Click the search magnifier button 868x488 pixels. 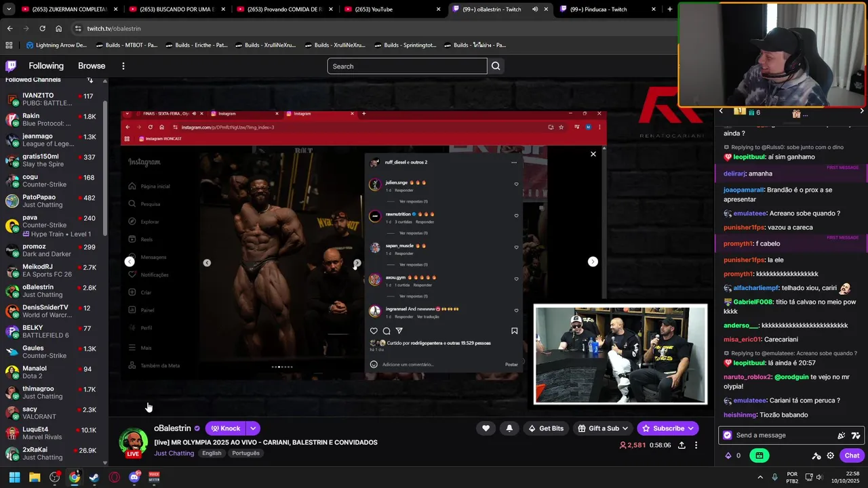496,66
